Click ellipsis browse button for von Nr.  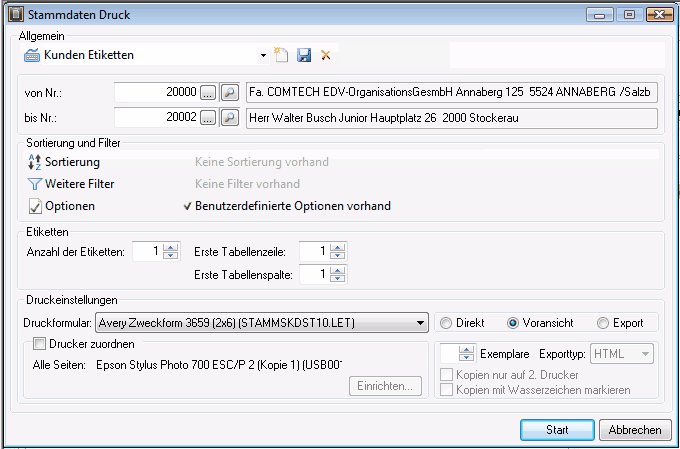pyautogui.click(x=208, y=92)
